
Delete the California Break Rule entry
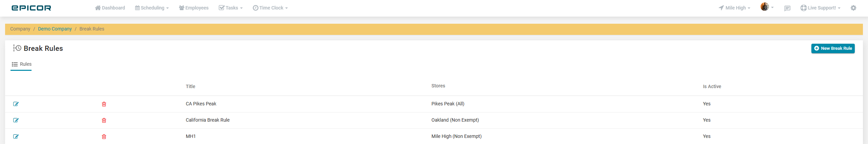pyautogui.click(x=104, y=120)
